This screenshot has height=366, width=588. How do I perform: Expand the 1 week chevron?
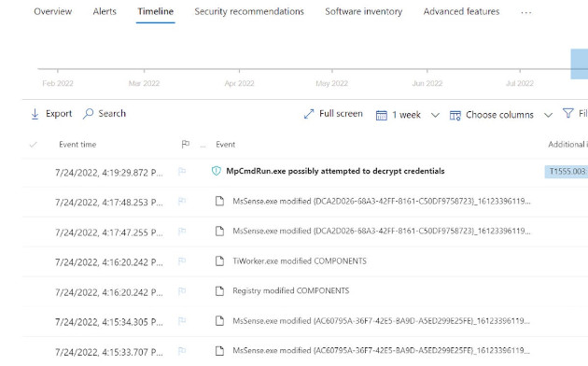(435, 115)
